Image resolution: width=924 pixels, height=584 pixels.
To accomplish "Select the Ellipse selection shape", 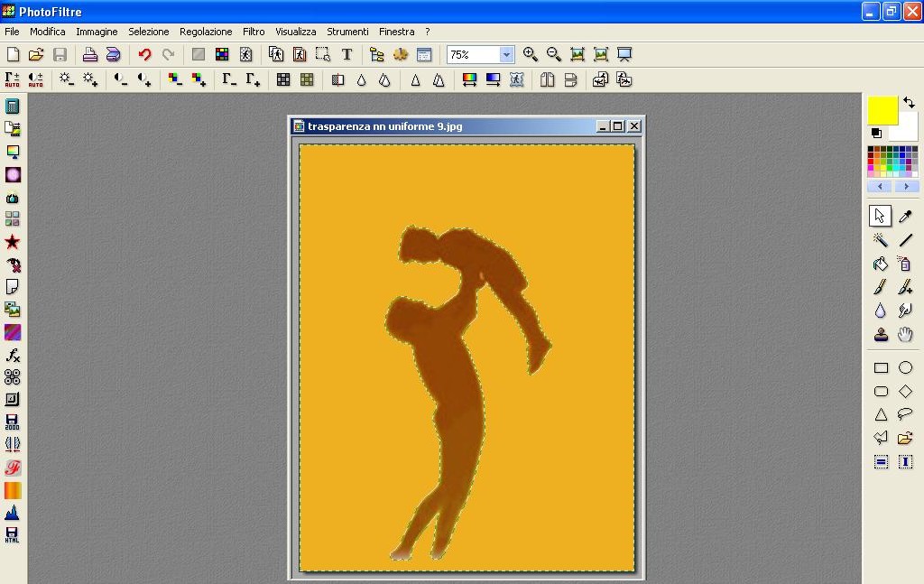I will coord(905,367).
